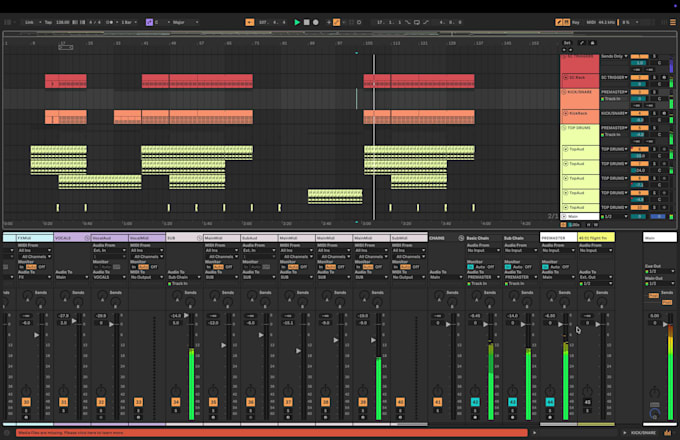680x440 pixels.
Task: Click the Set locator button
Action: click(x=567, y=43)
